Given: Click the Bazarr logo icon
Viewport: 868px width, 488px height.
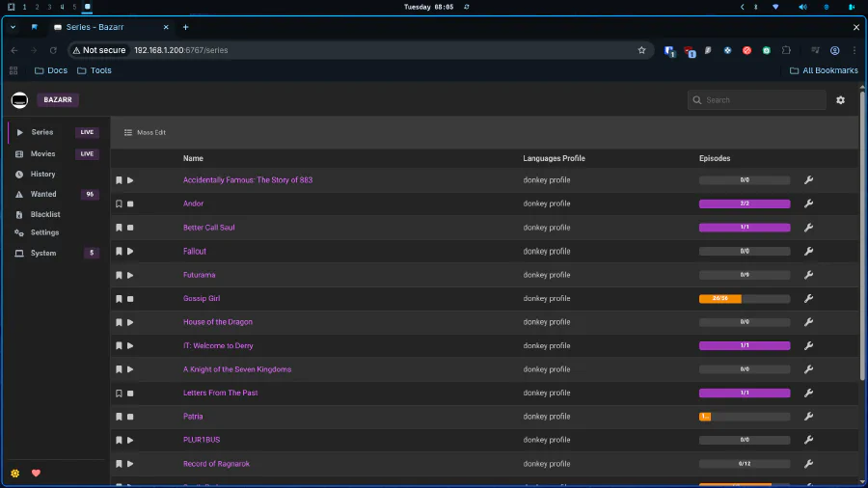Looking at the screenshot, I should tap(19, 100).
